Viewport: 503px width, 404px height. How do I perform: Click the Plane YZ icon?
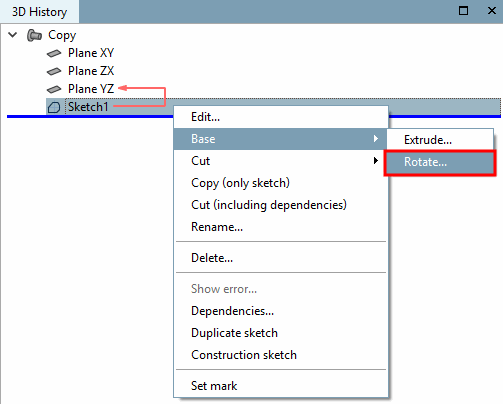click(x=54, y=89)
